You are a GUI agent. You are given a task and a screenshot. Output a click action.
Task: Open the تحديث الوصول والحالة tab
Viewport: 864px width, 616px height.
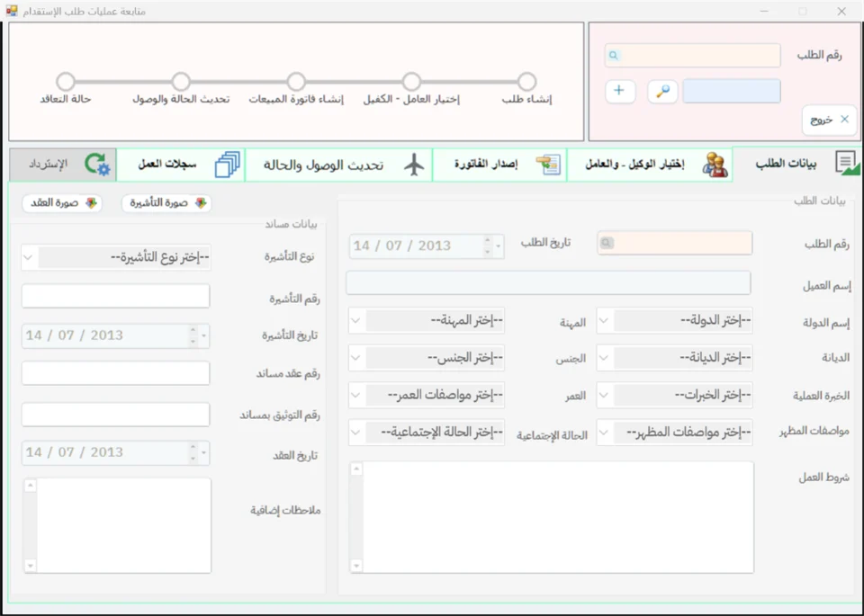[339, 164]
